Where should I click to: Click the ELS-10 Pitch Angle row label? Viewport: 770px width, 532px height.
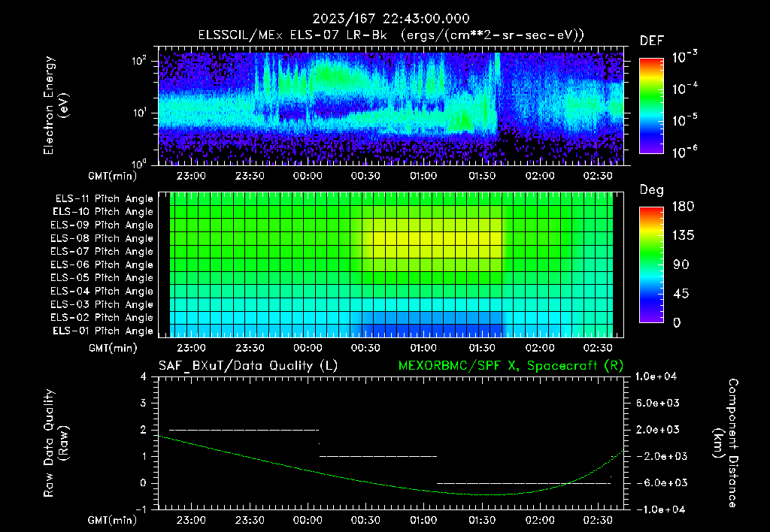pos(103,212)
